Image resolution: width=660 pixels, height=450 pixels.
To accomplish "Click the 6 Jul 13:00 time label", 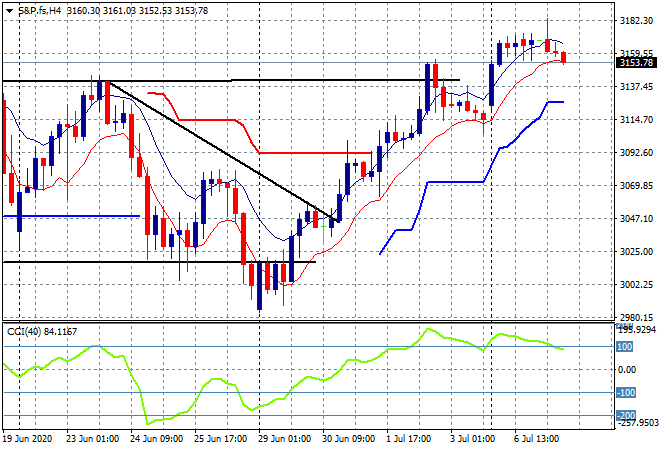I will [537, 439].
